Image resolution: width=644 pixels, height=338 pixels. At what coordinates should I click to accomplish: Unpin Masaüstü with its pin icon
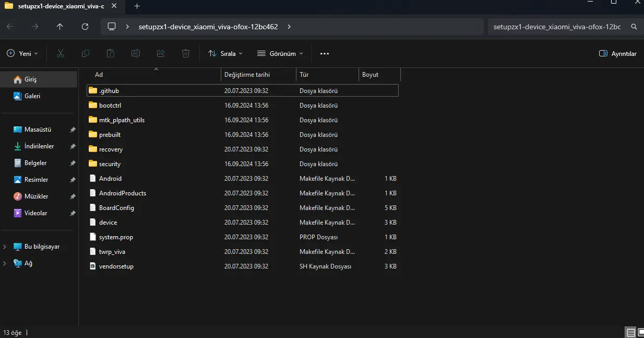pyautogui.click(x=73, y=130)
